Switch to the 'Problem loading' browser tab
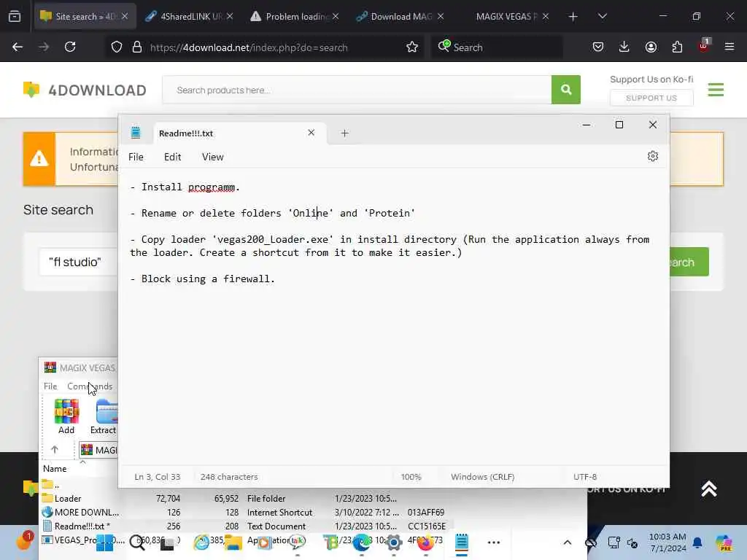 tap(295, 16)
